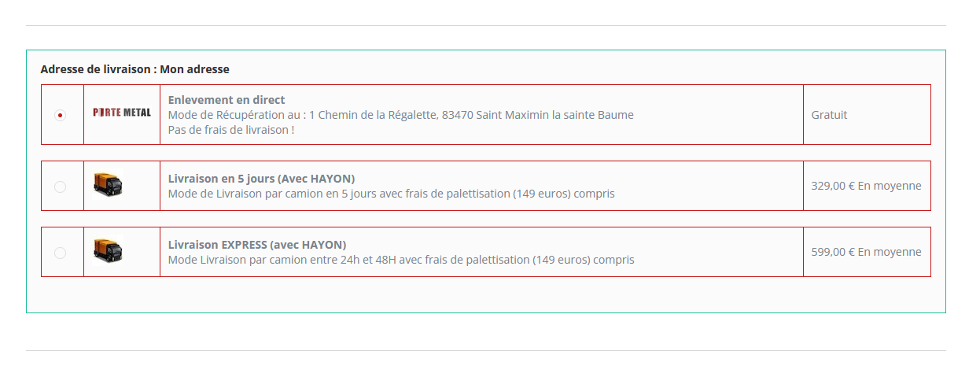Click the 5 jours palettisation description text
This screenshot has height=366, width=980.
point(392,194)
